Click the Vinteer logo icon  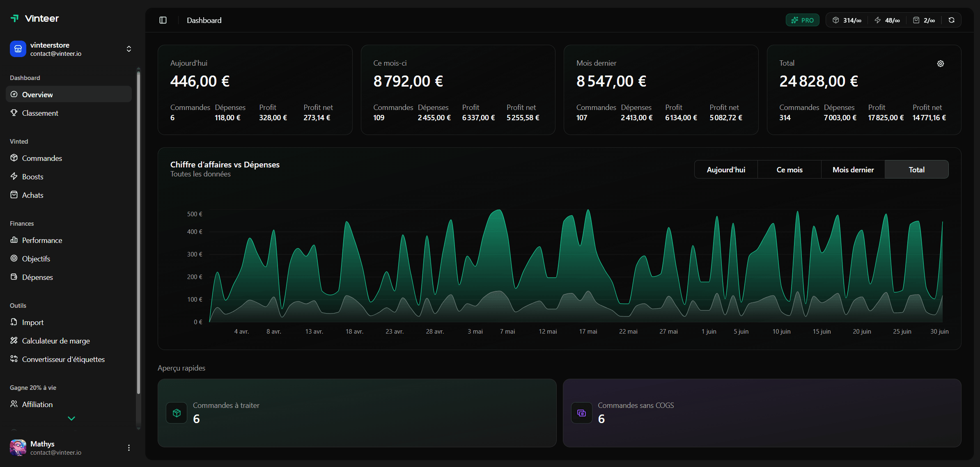click(x=15, y=18)
